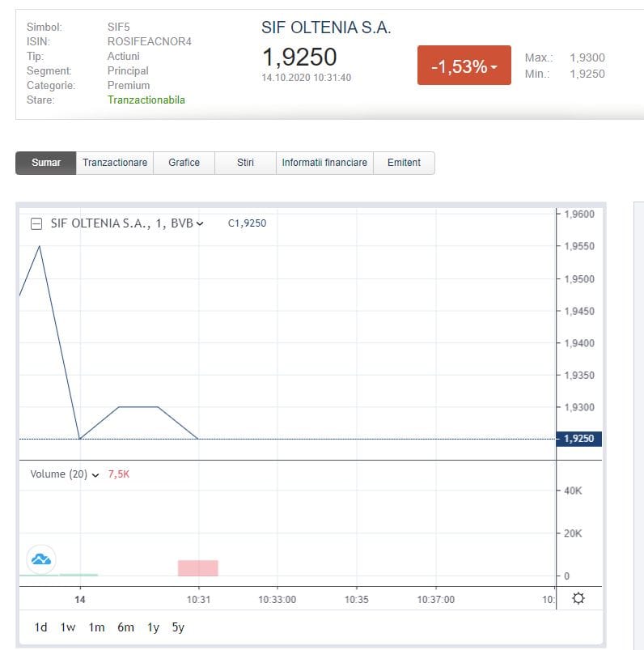644x650 pixels.
Task: Select the Stiri tab
Action: 245,163
